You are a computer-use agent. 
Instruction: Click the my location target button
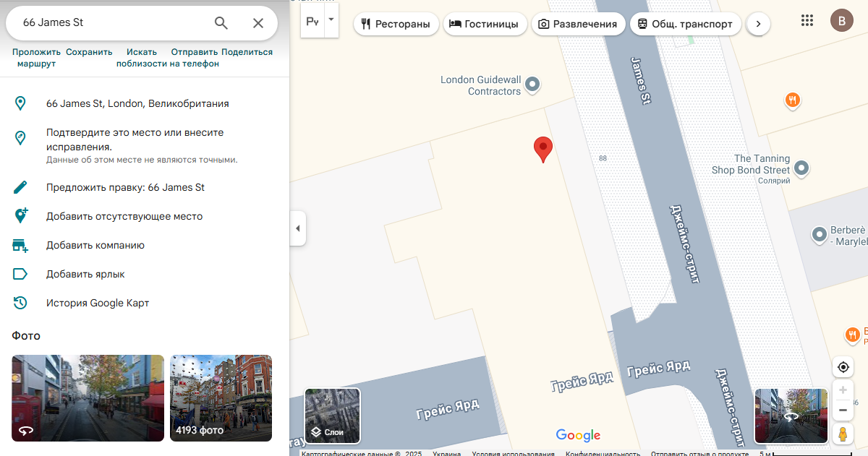(x=843, y=367)
